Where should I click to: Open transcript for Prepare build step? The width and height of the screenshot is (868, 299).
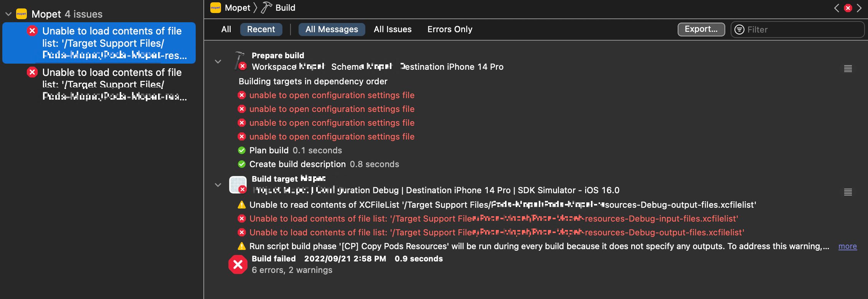tap(848, 69)
